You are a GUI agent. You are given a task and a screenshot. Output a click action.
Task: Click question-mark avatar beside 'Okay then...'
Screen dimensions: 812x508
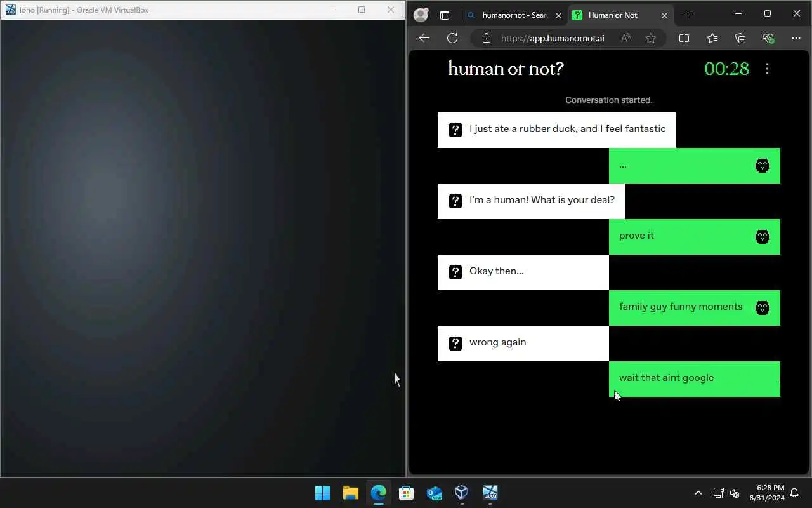455,272
